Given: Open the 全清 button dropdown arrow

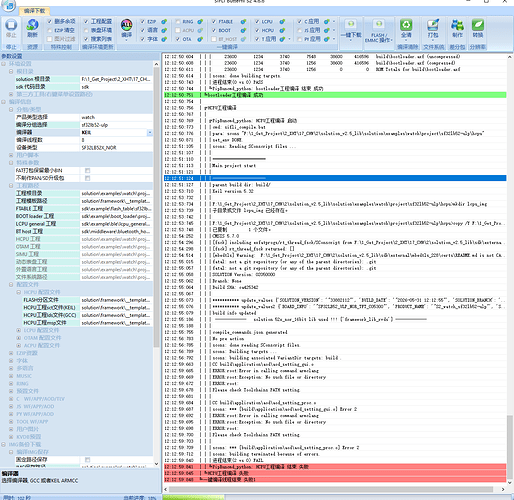Looking at the screenshot, I should coord(406,40).
